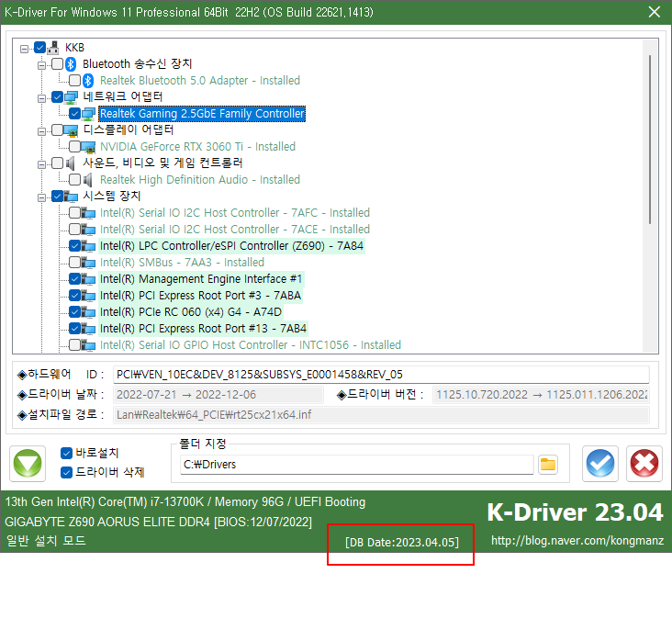Check the Realtek High Definition Audio checkbox
This screenshot has height=641, width=672.
coord(74,180)
